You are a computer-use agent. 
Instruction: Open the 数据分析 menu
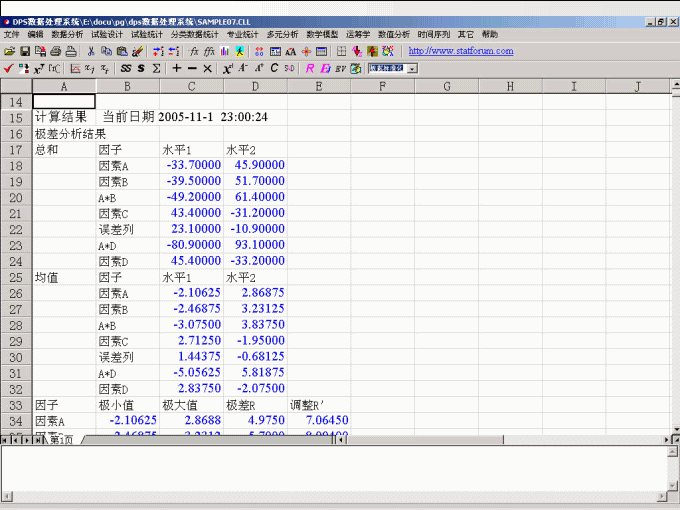pyautogui.click(x=68, y=34)
